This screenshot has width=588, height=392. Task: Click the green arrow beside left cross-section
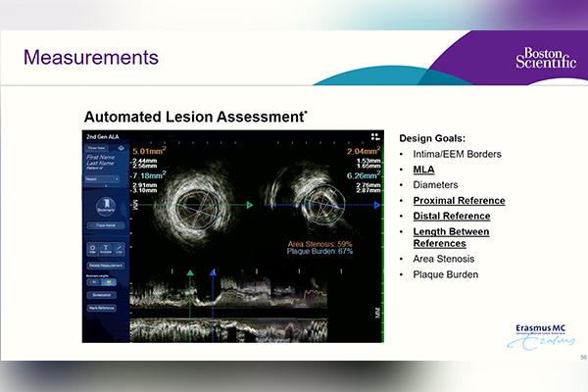point(251,206)
